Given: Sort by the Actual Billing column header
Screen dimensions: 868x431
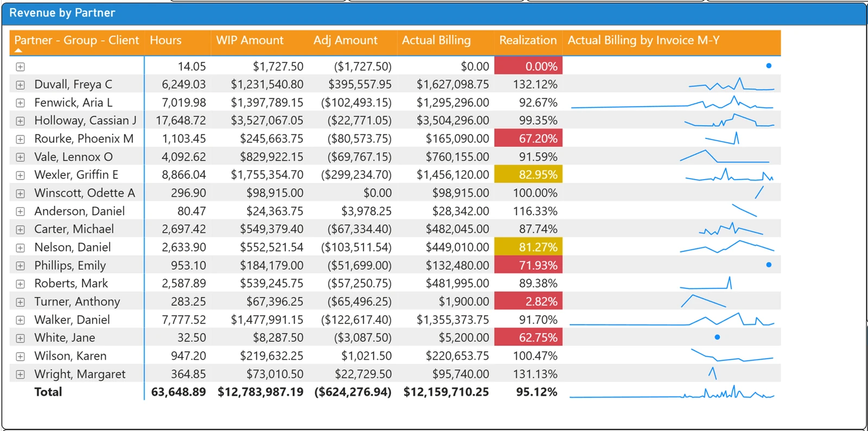Looking at the screenshot, I should (436, 40).
